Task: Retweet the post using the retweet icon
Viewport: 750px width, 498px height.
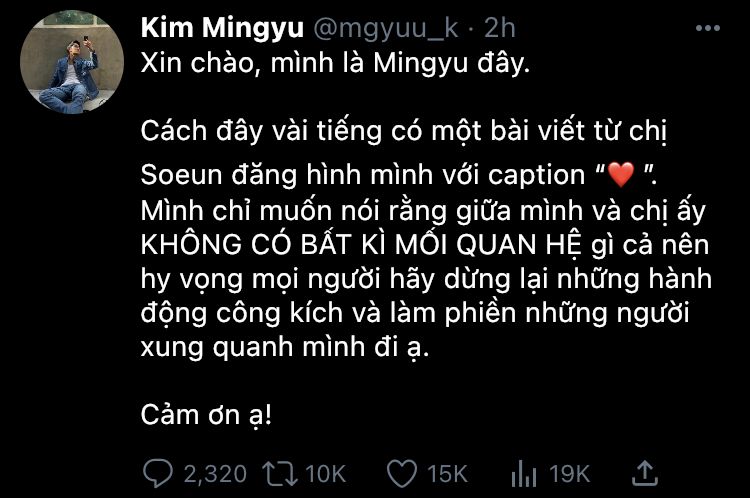Action: [280, 474]
